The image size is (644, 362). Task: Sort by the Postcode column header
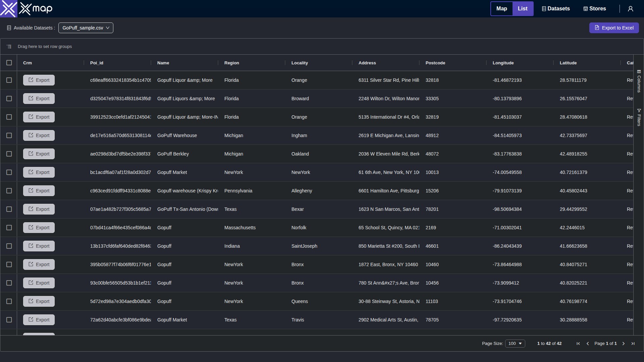coord(435,63)
